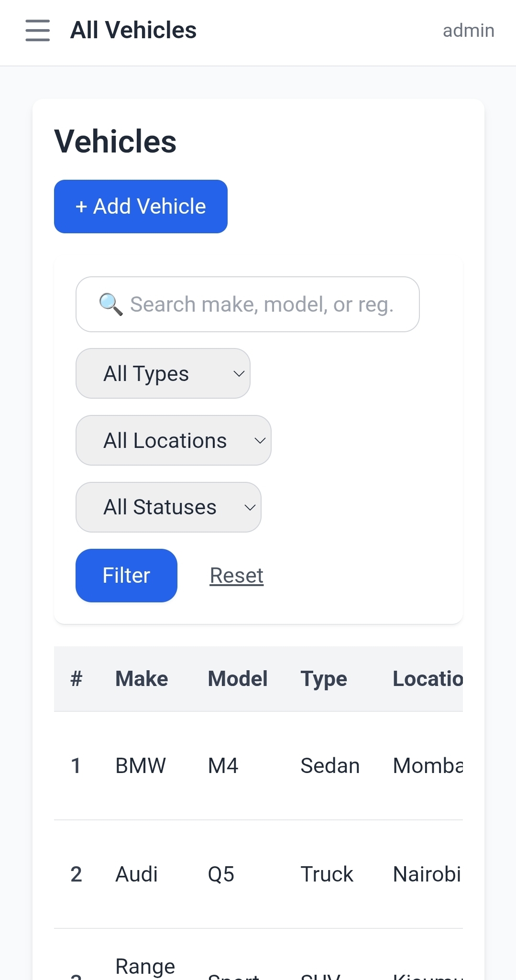Click the Truck type cell
The width and height of the screenshot is (516, 980).
[327, 874]
